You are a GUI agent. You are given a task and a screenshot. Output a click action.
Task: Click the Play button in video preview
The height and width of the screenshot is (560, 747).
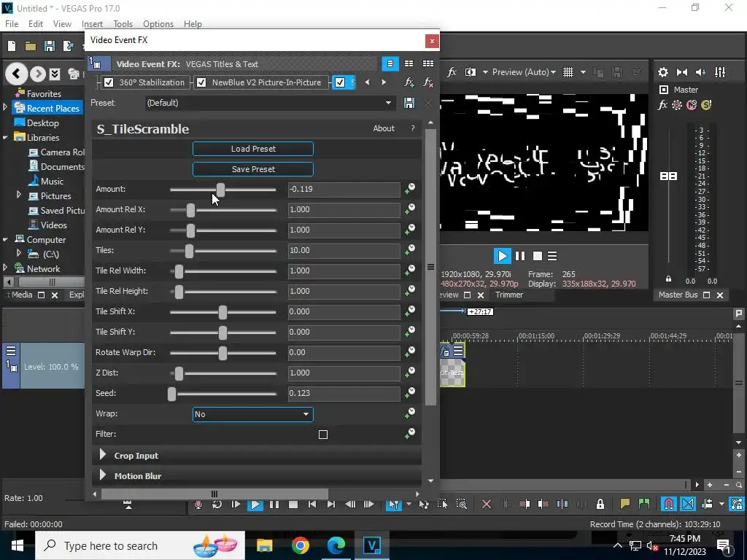[502, 256]
